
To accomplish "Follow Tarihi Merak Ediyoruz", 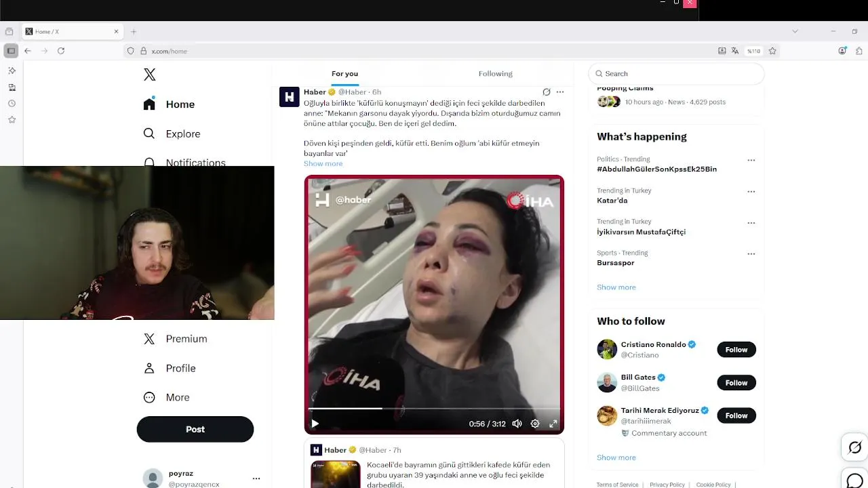I will click(736, 415).
